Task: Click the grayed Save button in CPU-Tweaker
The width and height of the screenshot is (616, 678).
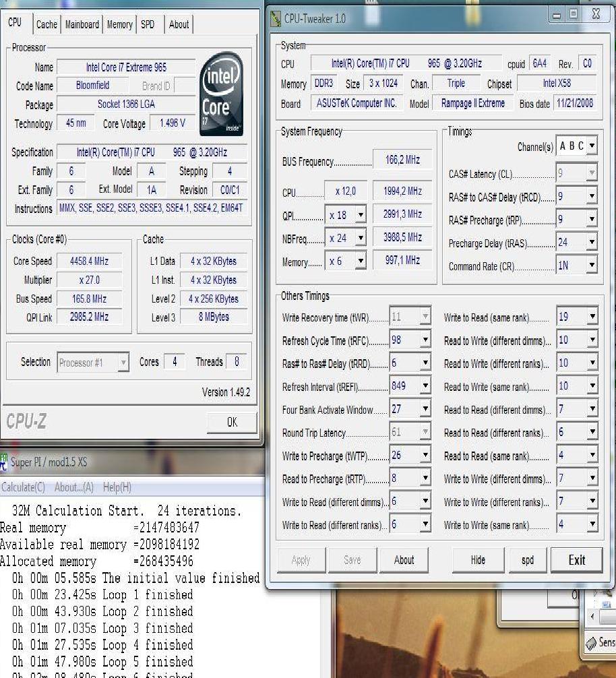Action: 352,560
